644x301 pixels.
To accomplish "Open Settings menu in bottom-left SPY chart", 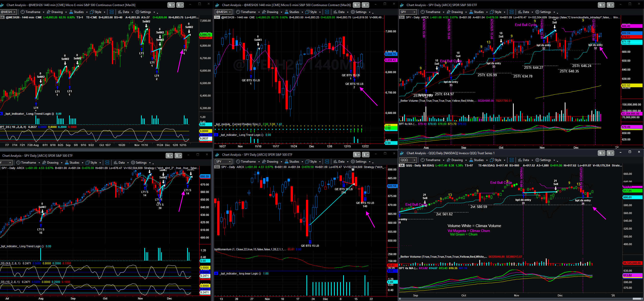I will point(139,163).
